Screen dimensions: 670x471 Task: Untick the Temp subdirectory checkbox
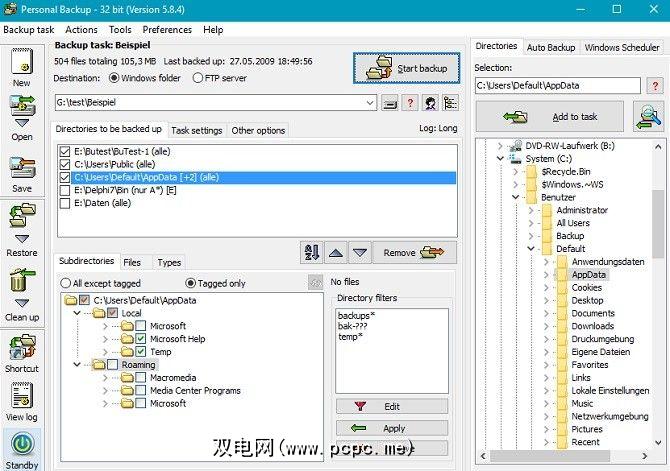[x=141, y=351]
